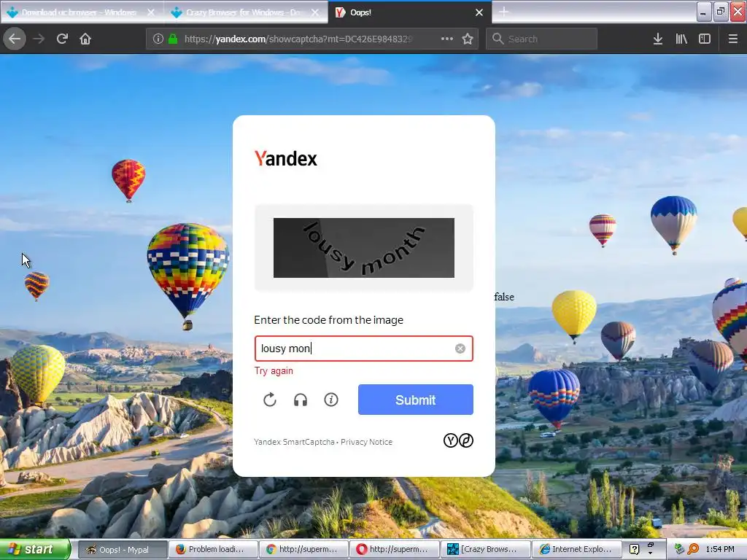Click the Try again error text
This screenshot has width=747, height=560.
[274, 371]
